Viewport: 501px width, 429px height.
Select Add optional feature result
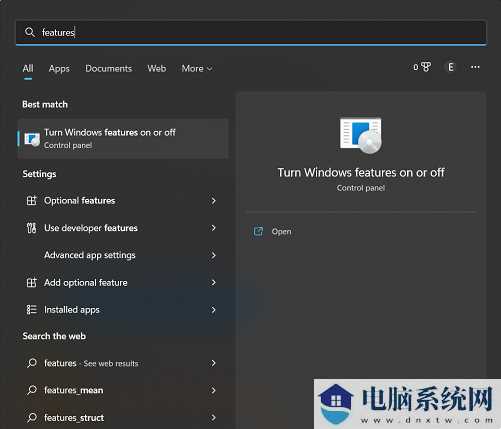(x=123, y=283)
